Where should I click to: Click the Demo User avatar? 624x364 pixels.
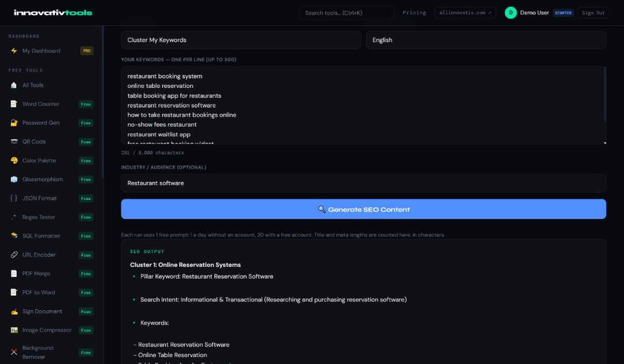click(x=510, y=13)
